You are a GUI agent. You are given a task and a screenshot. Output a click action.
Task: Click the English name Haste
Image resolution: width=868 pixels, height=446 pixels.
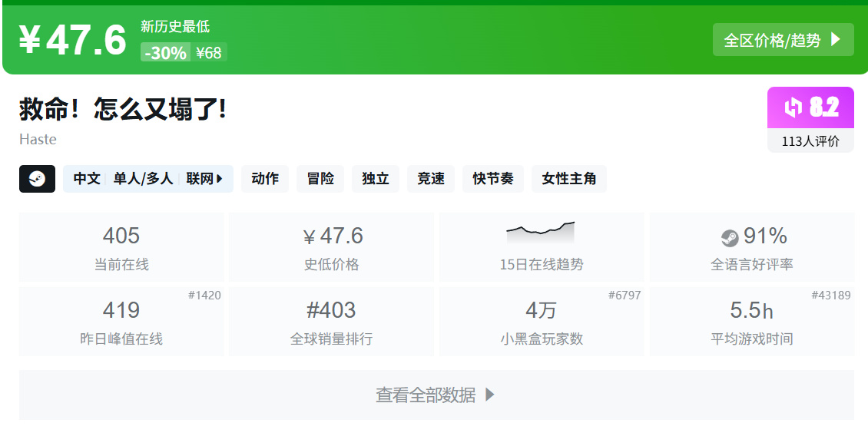pyautogui.click(x=38, y=139)
